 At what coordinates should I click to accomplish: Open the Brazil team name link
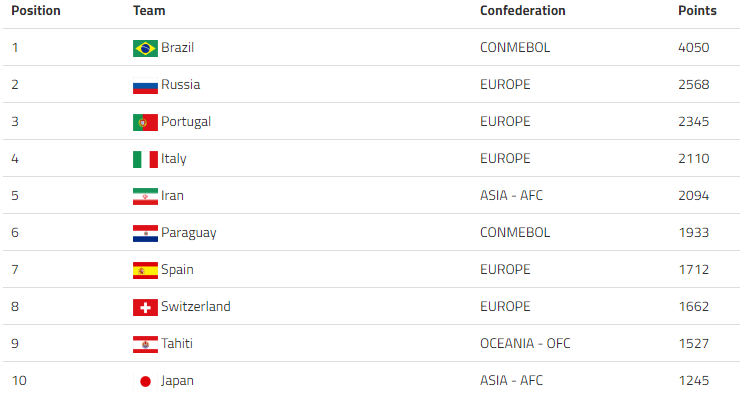click(177, 47)
